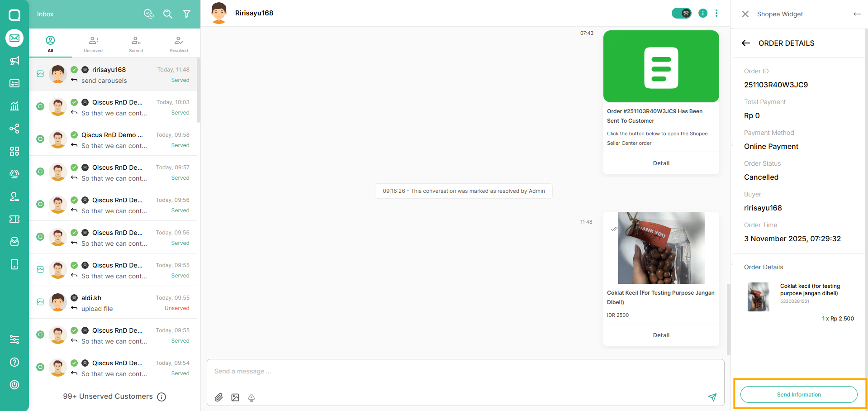868x411 pixels.
Task: Open the analytics chart icon in sidebar
Action: (14, 106)
